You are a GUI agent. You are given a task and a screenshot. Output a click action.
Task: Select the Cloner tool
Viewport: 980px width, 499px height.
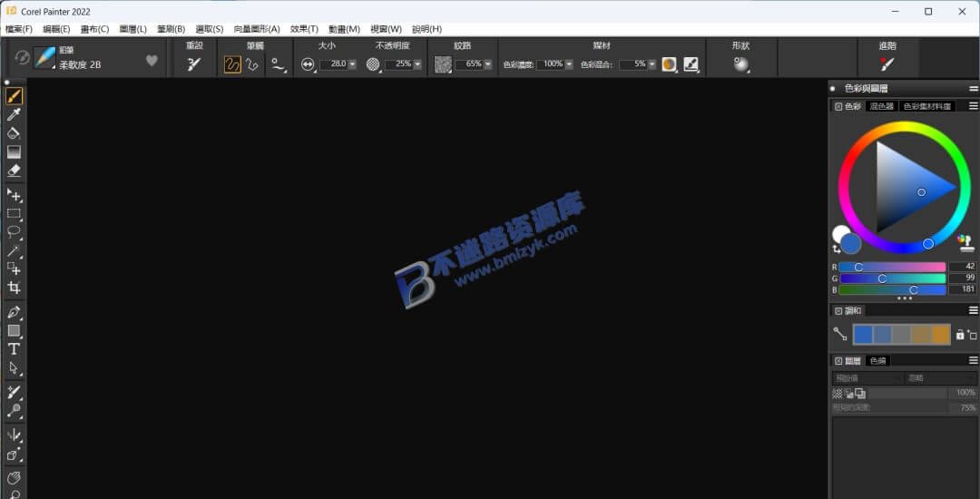(x=14, y=392)
